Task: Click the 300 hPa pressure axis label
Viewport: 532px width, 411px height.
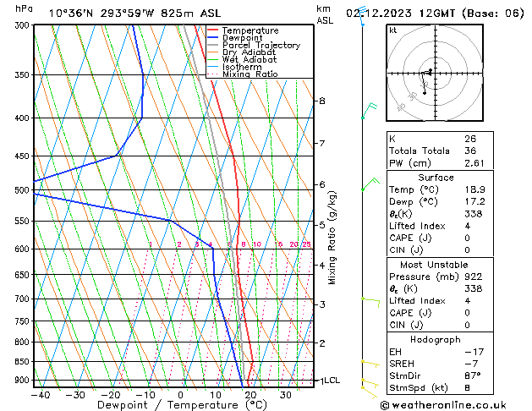Action: [24, 25]
